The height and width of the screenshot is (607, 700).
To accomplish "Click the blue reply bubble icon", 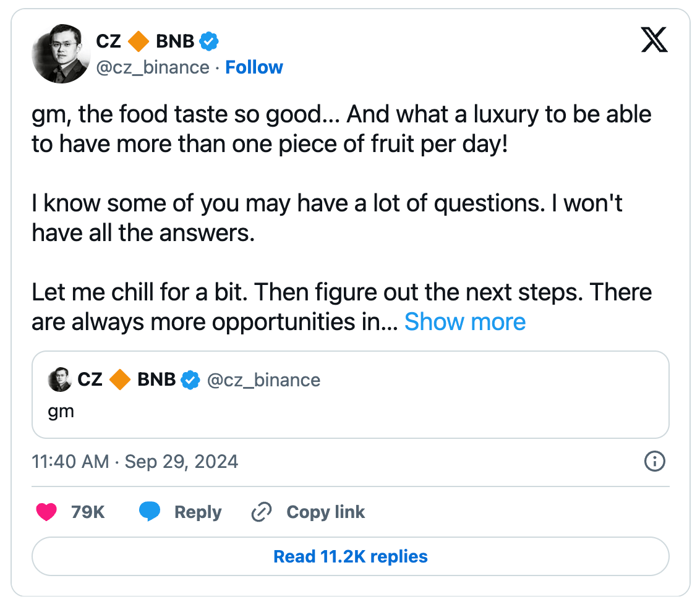I will pyautogui.click(x=150, y=512).
